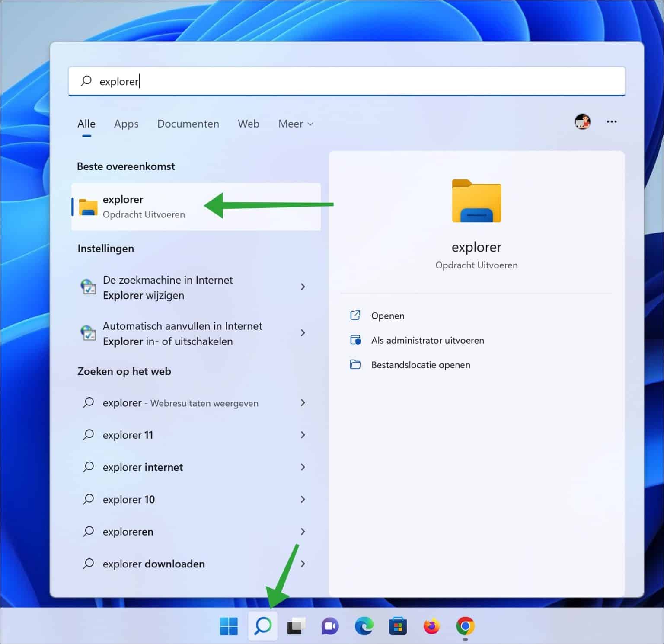Select the explorer Beste overeenkomst result
664x644 pixels.
[173, 206]
